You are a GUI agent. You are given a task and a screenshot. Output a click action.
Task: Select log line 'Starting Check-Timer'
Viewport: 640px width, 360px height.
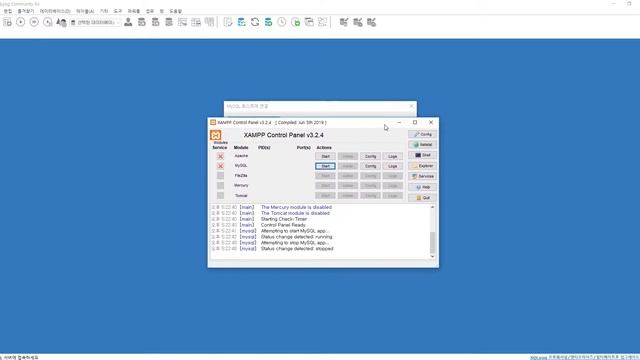pyautogui.click(x=284, y=219)
